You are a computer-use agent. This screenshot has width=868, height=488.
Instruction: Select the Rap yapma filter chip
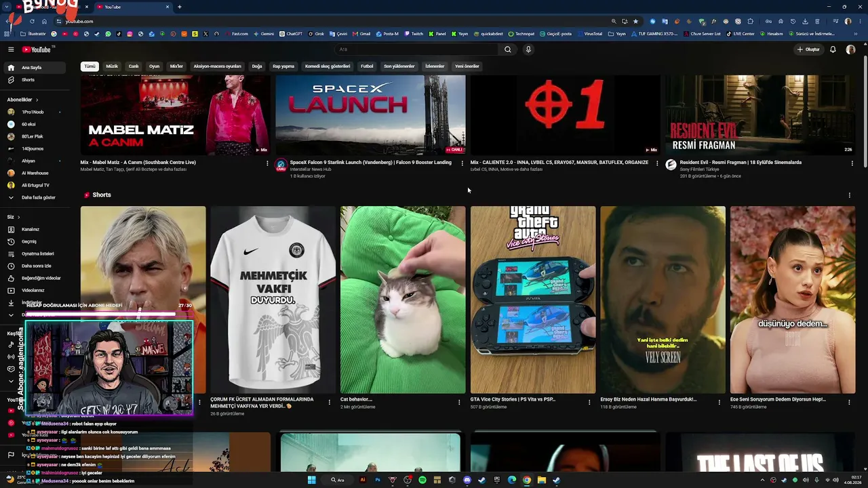[x=283, y=66]
